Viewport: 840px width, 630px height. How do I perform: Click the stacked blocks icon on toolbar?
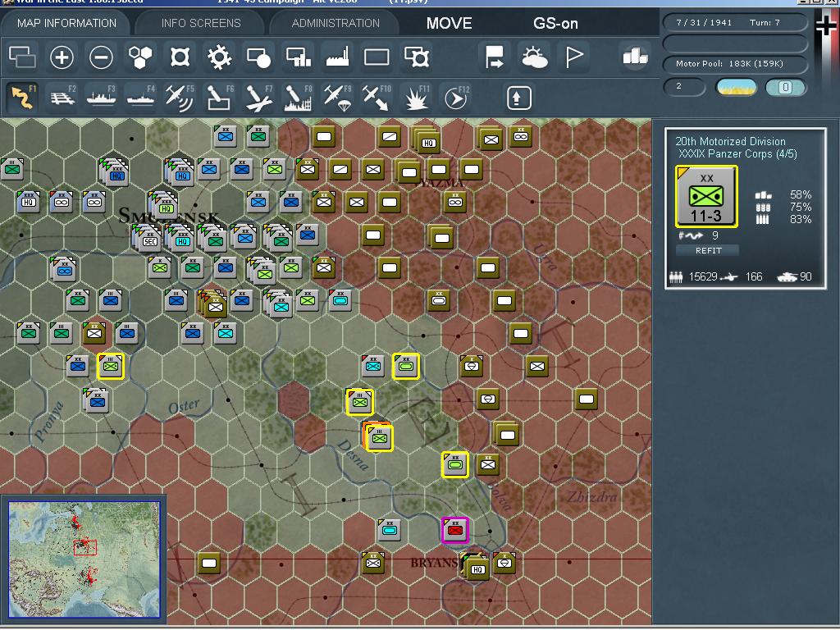click(636, 56)
